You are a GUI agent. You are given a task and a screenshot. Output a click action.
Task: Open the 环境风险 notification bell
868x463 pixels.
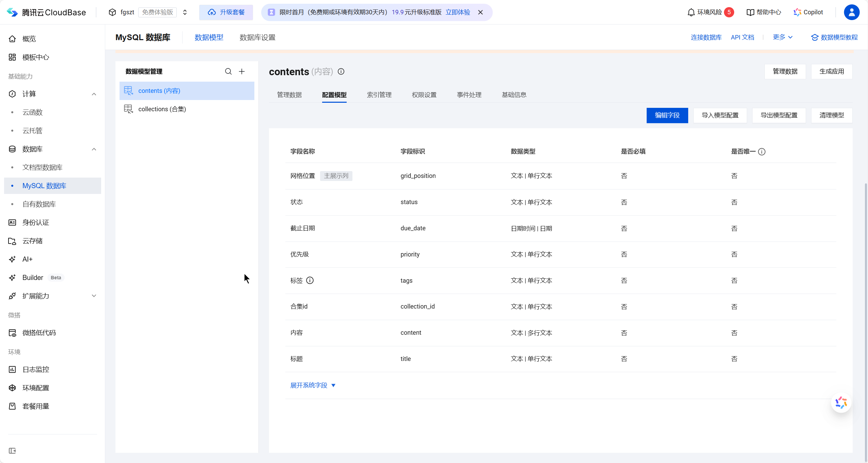click(692, 12)
